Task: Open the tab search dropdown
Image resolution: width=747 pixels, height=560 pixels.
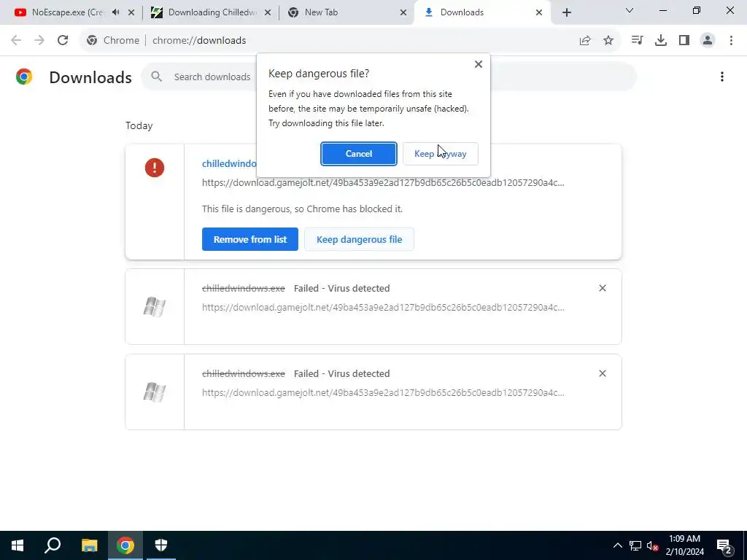Action: 630,10
